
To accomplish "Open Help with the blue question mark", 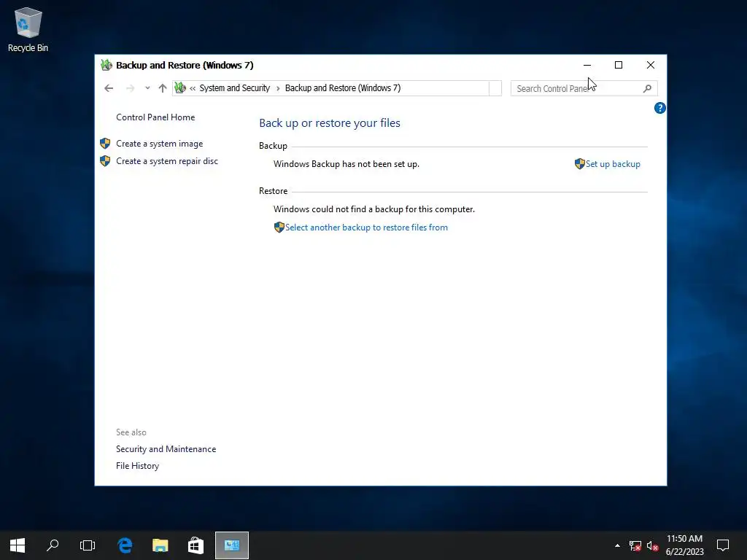I will click(x=659, y=108).
